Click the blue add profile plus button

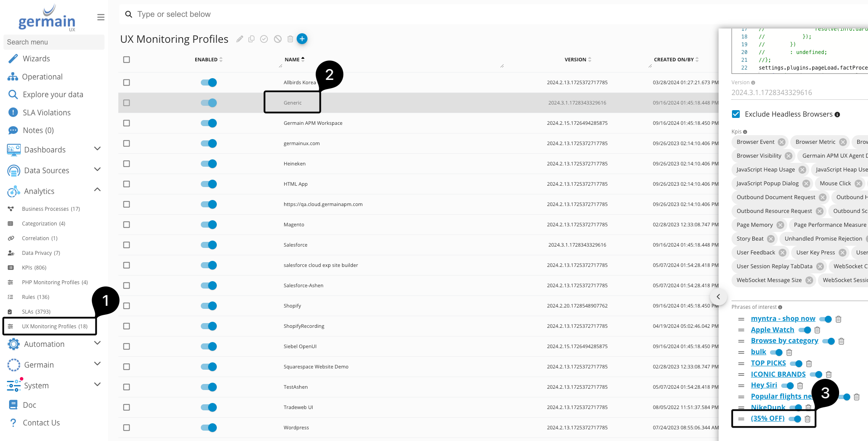tap(302, 39)
